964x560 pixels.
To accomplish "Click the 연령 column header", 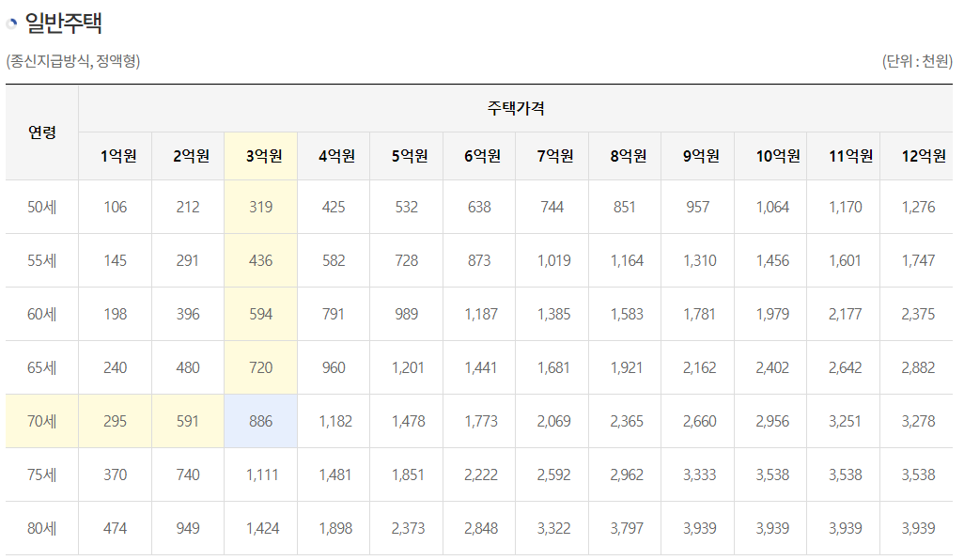I will (x=42, y=133).
